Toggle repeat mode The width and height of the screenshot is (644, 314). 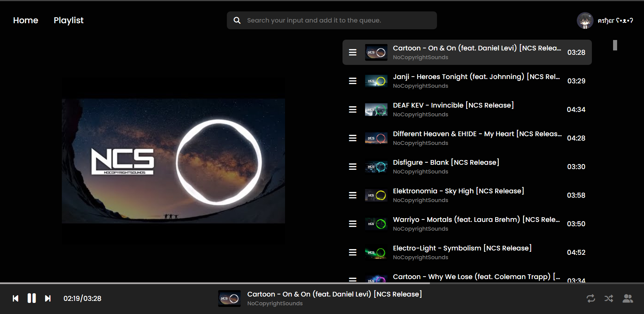(x=591, y=299)
